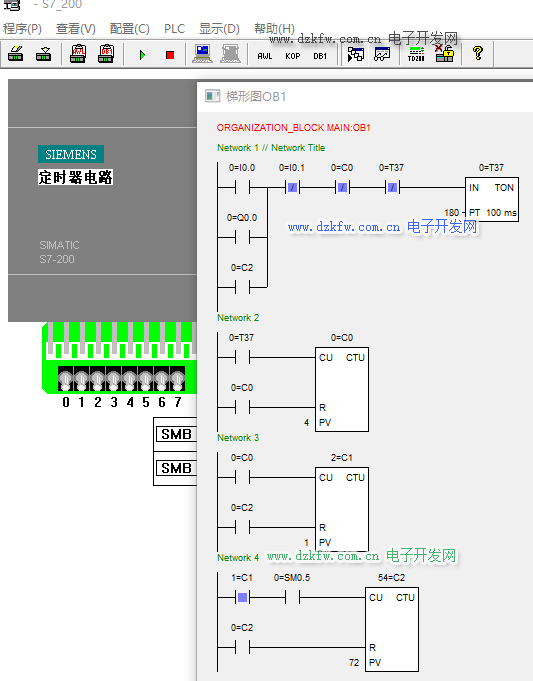
Task: Toggle input switch 0
Action: (66, 380)
